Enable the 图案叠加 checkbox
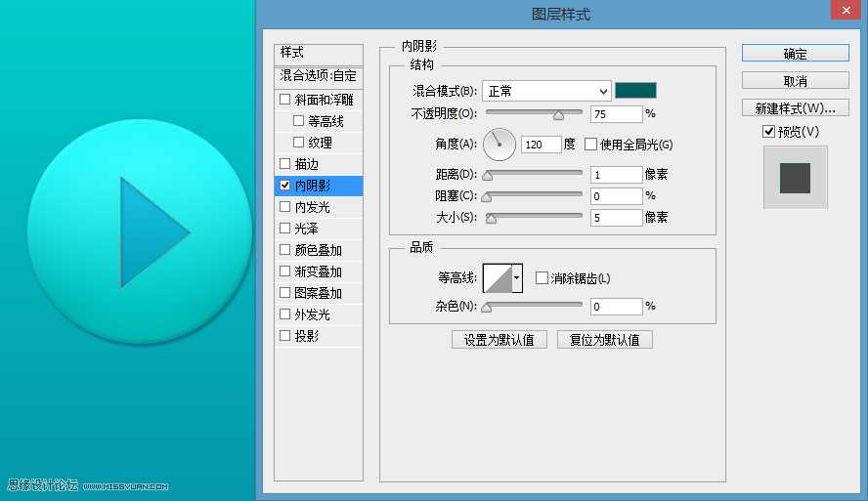This screenshot has height=501, width=868. 284,293
